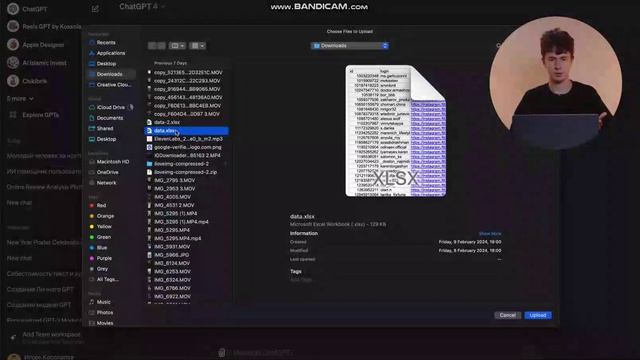Click Show More in the Information section

[x=490, y=234]
